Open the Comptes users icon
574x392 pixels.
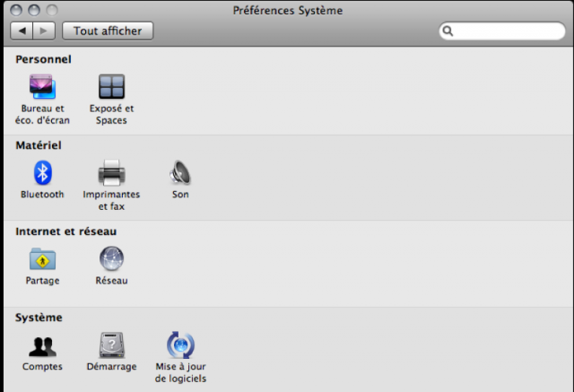click(x=42, y=346)
